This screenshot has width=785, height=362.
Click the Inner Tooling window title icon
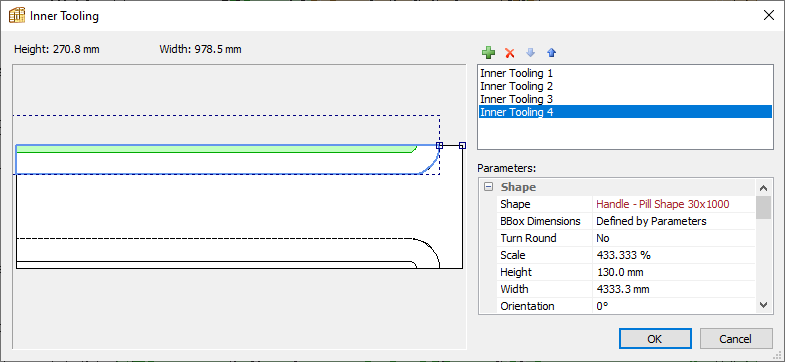(x=17, y=16)
